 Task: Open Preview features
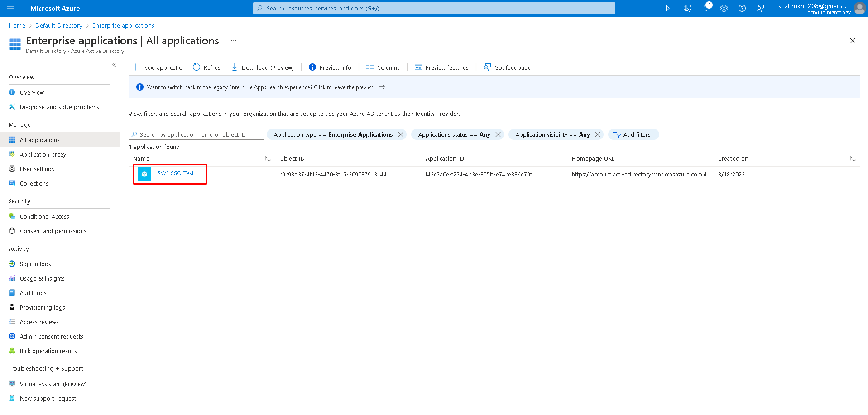[x=442, y=67]
